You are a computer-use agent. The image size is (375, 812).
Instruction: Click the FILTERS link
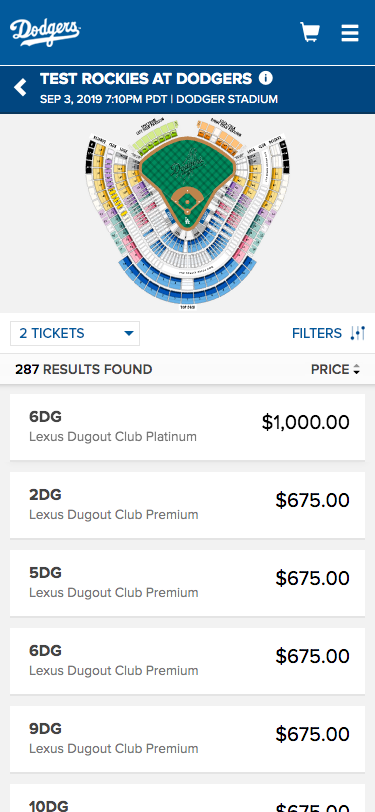[x=317, y=333]
